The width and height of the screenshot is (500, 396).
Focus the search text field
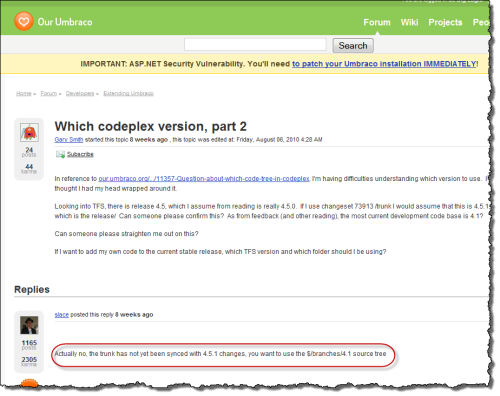255,45
